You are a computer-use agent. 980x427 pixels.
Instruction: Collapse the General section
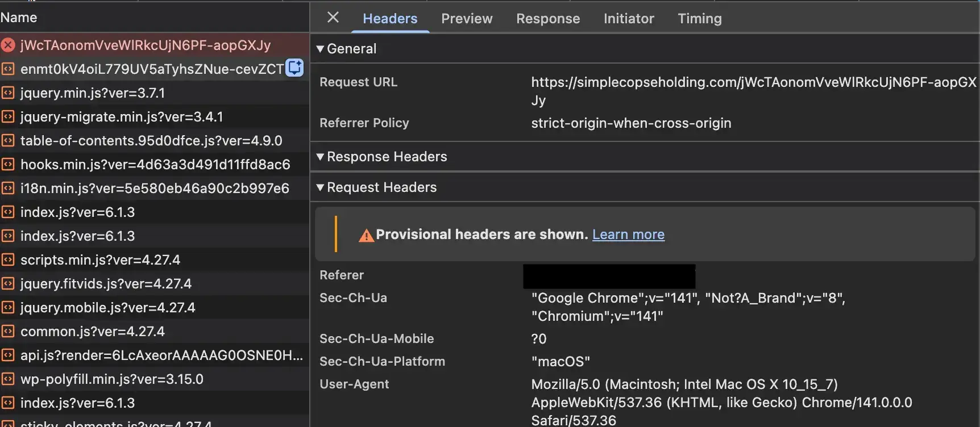tap(320, 49)
